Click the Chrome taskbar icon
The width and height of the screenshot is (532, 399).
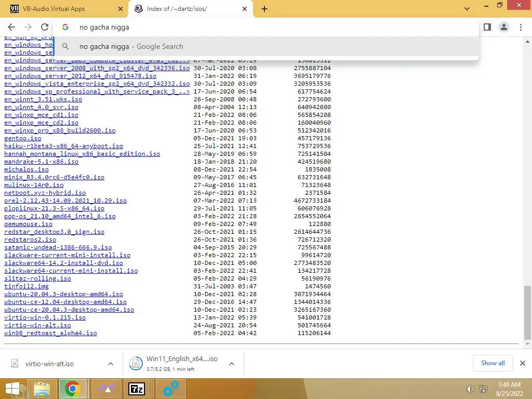click(x=72, y=389)
